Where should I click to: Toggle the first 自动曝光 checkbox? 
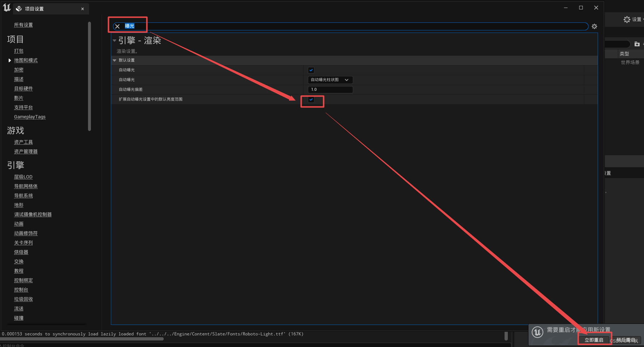click(x=311, y=70)
